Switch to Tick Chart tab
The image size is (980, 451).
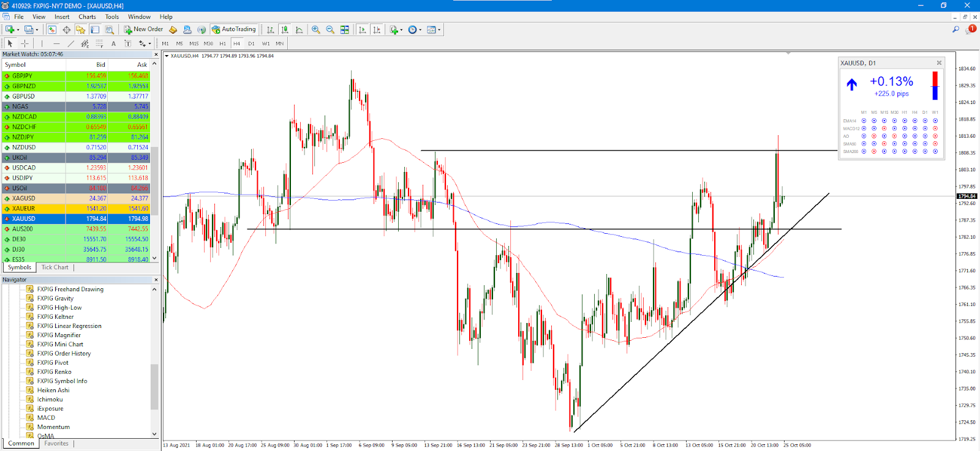point(55,267)
